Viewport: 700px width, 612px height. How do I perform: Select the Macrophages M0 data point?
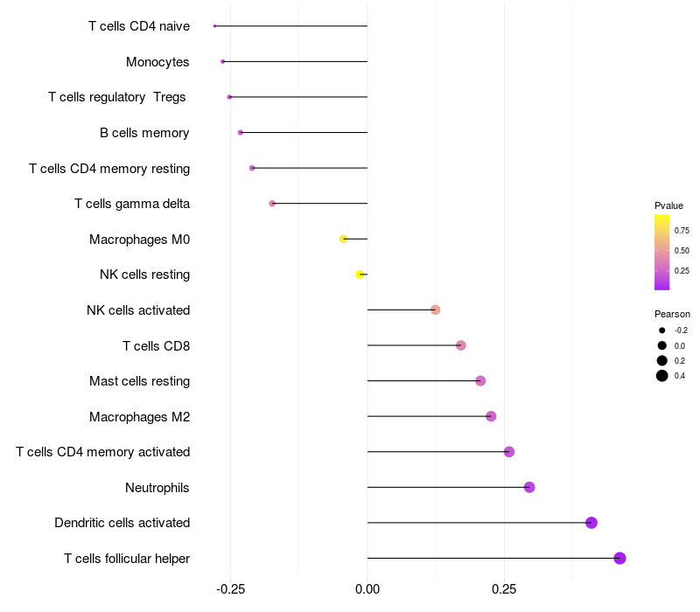[x=344, y=239]
